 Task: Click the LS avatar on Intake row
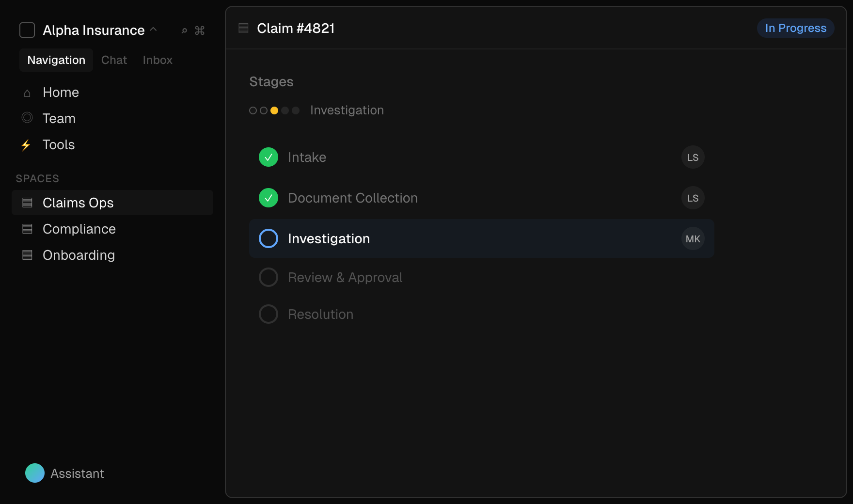click(x=693, y=157)
